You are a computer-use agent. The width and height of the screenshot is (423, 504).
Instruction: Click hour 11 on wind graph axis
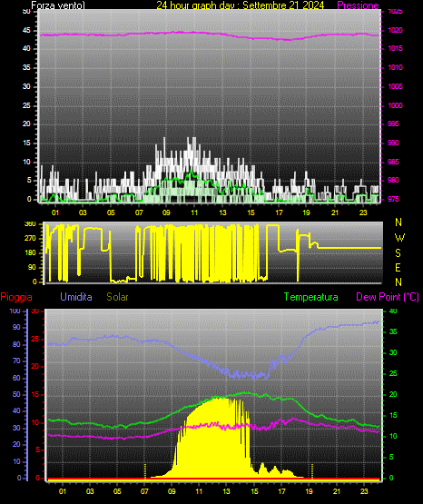194,212
